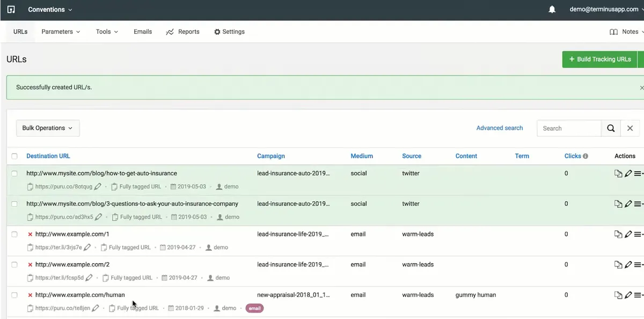Go to the Reports tab

pos(183,32)
